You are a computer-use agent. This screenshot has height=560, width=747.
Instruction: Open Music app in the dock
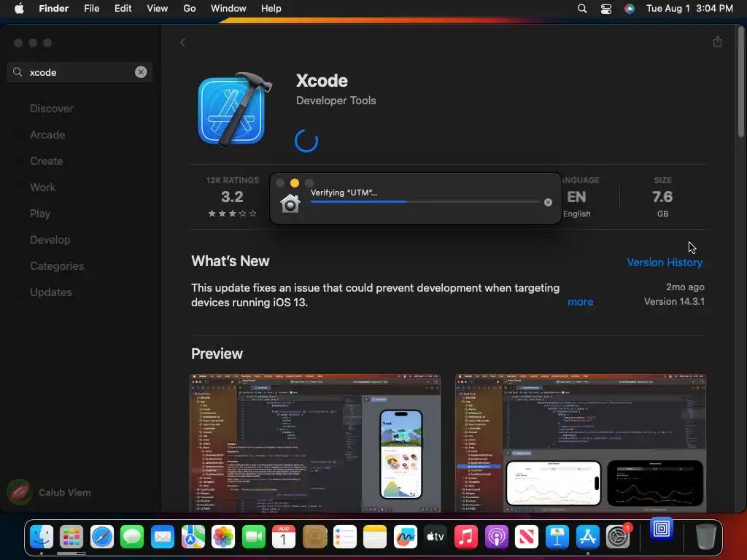point(466,537)
